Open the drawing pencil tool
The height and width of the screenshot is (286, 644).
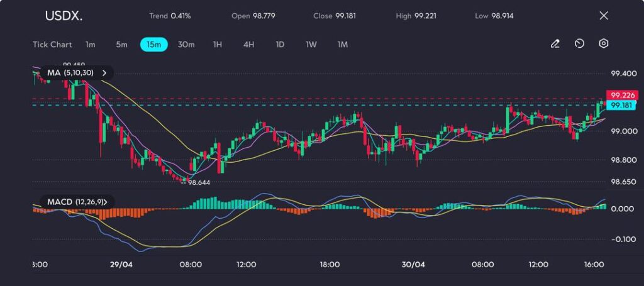(x=555, y=44)
